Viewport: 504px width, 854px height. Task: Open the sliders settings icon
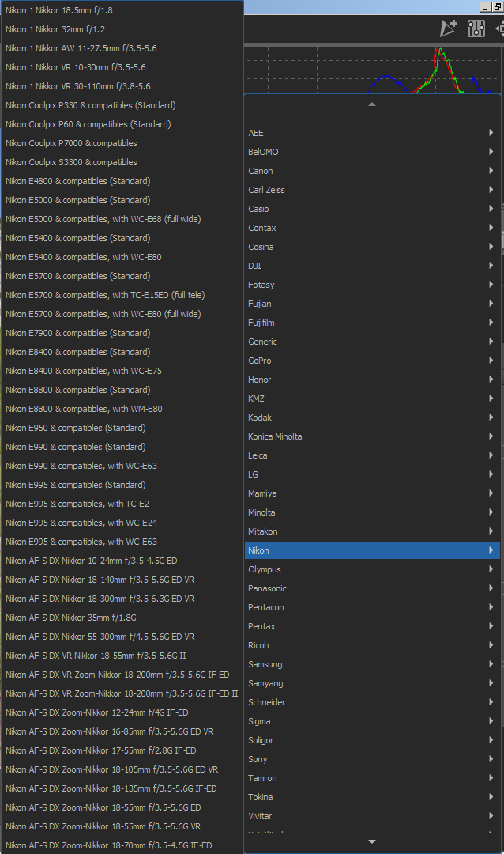pyautogui.click(x=476, y=28)
